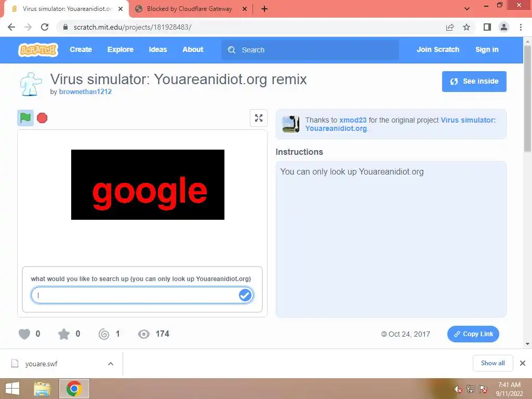Expand tab search chevron
This screenshot has width=532, height=399.
tap(467, 9)
